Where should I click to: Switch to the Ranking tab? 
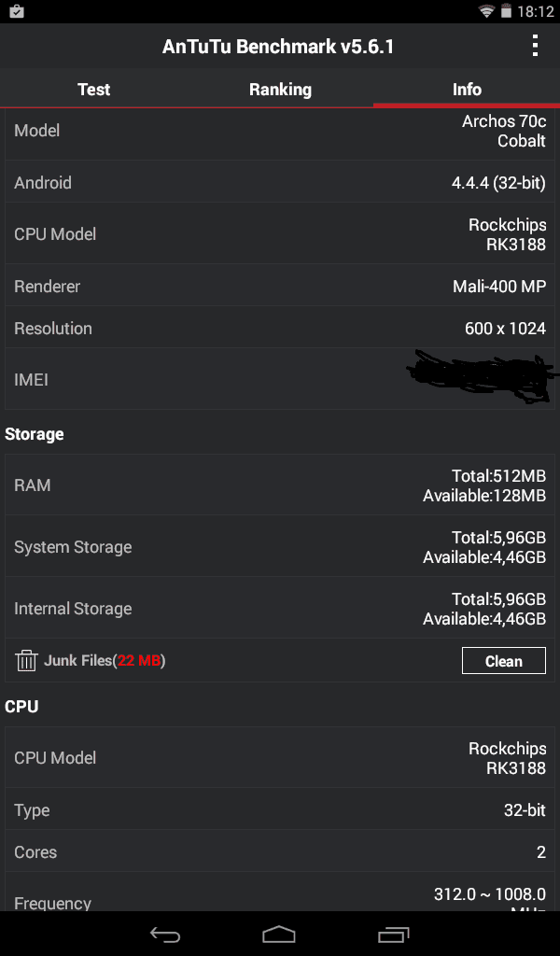click(280, 90)
